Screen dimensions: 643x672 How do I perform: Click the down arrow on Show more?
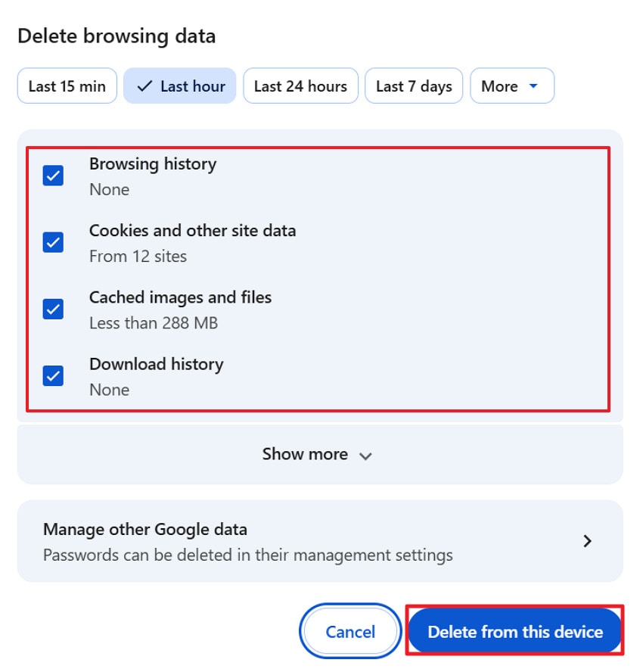click(x=365, y=456)
